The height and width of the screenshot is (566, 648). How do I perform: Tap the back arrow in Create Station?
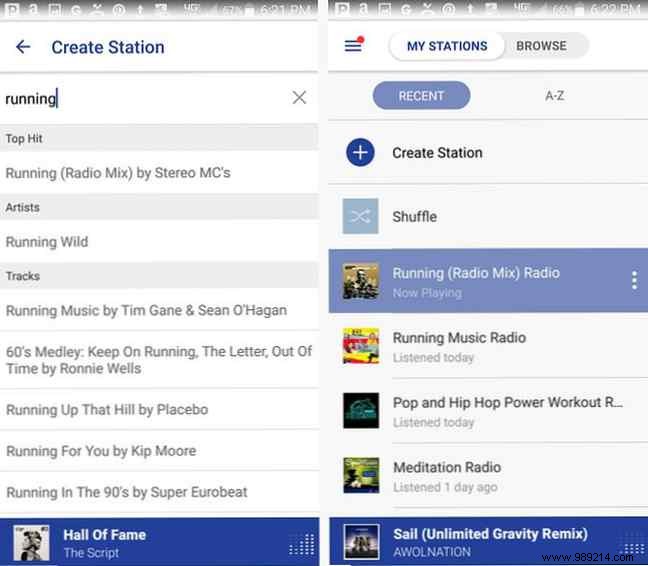point(23,47)
